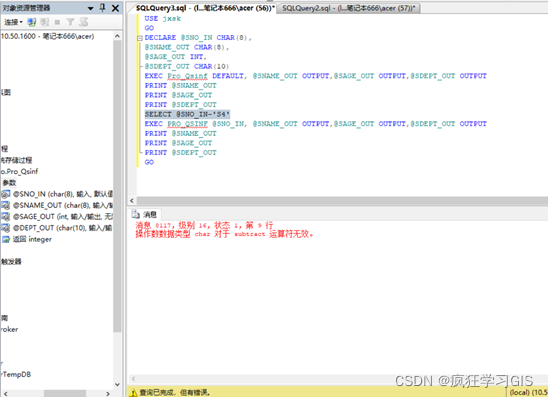Click the stop square icon in Object Explorer
Viewport: 548px width, 397px height.
tap(57, 22)
